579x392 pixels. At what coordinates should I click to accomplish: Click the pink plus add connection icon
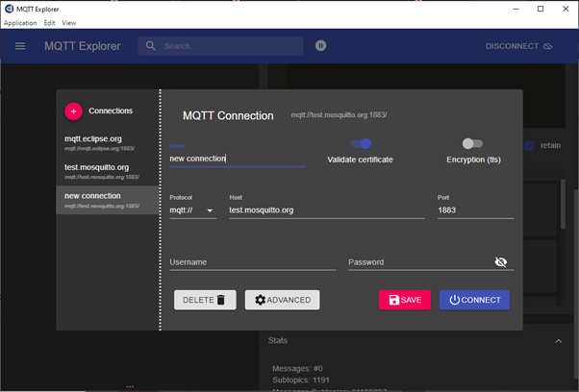(73, 111)
